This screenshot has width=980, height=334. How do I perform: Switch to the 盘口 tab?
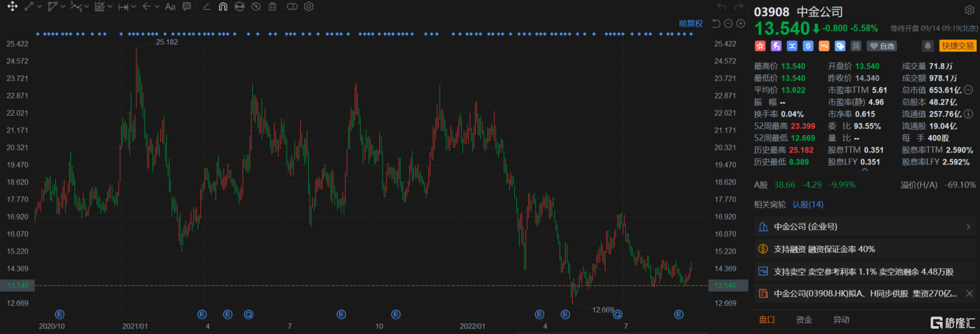[x=766, y=320]
